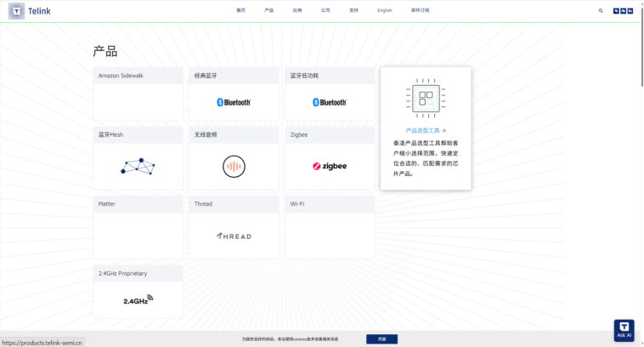Click the middle social media icon in header
644x347 pixels.
click(x=623, y=11)
